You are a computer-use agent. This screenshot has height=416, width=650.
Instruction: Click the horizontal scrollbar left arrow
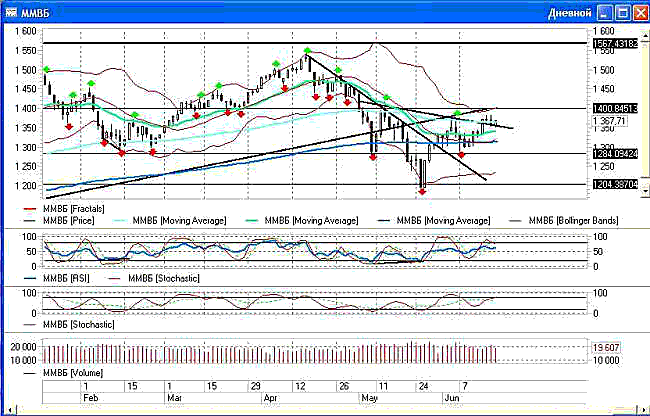click(10, 411)
